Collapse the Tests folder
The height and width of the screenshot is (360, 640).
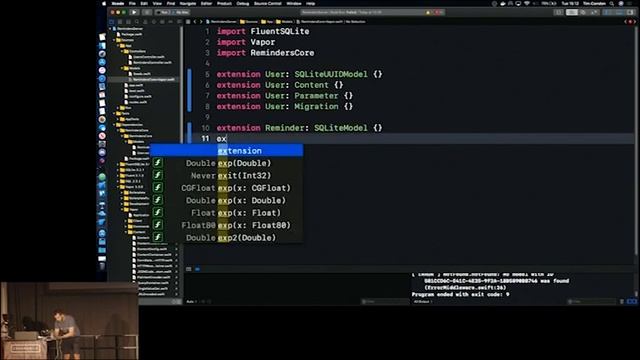(x=114, y=113)
